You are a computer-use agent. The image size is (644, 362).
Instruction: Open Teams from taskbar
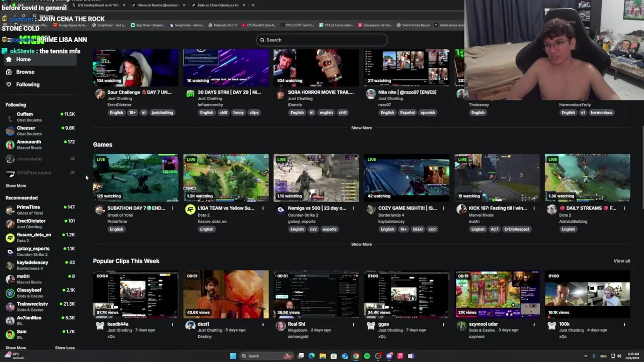tap(411, 356)
